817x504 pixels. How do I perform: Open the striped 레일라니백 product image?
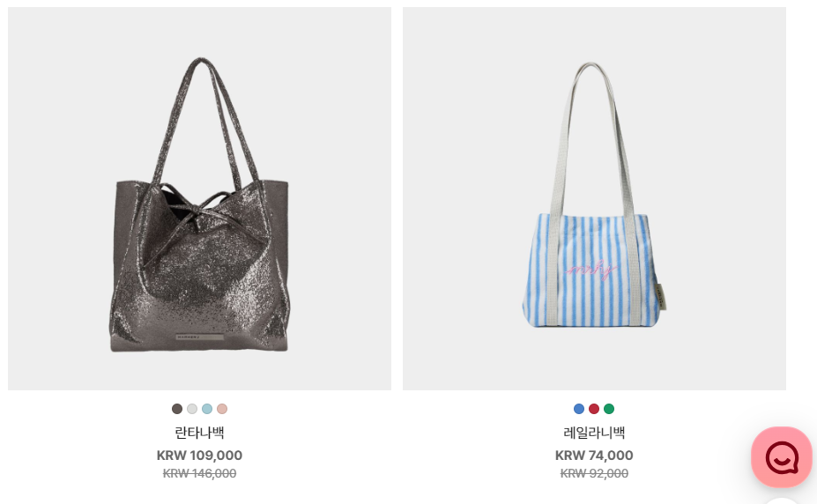(595, 198)
